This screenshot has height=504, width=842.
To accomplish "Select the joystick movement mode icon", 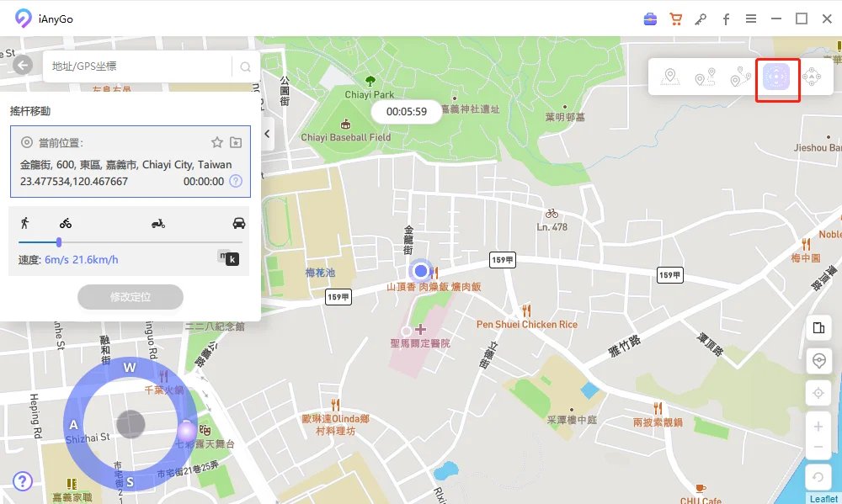I will coord(776,78).
